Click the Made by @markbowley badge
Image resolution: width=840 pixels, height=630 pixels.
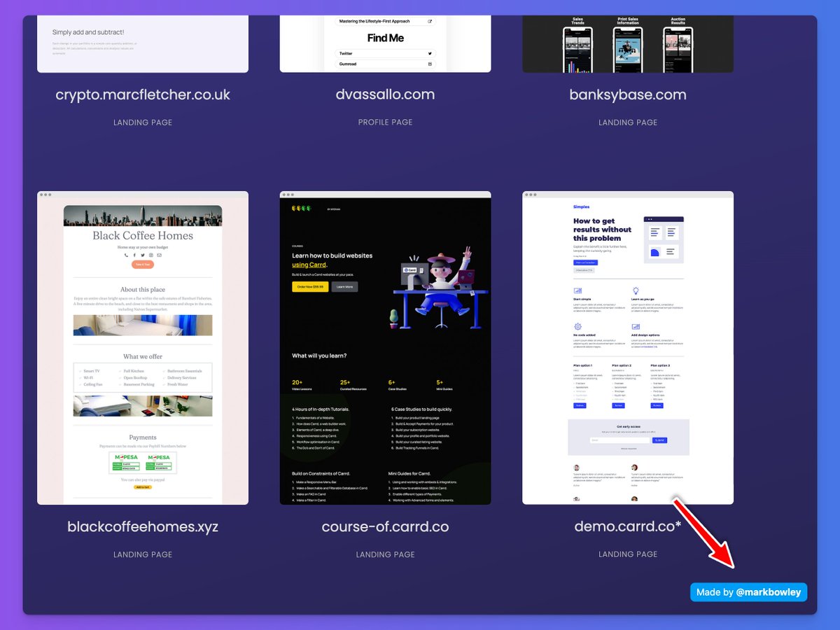(749, 592)
